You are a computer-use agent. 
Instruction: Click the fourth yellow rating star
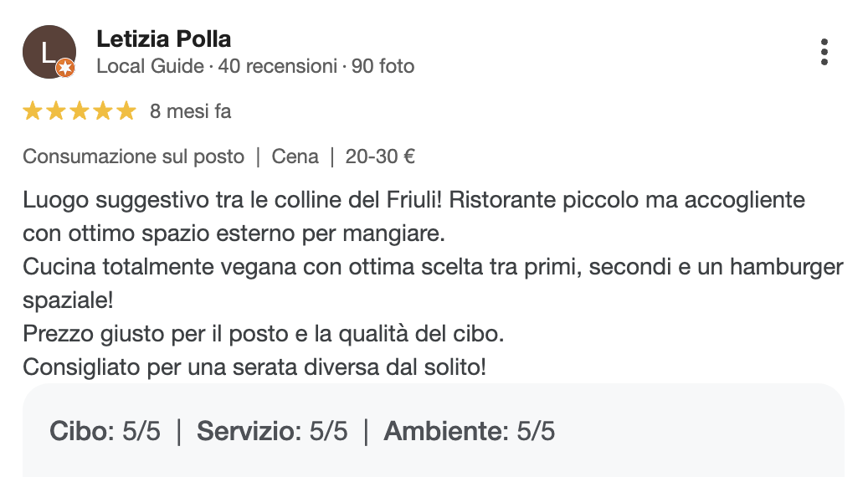click(102, 111)
